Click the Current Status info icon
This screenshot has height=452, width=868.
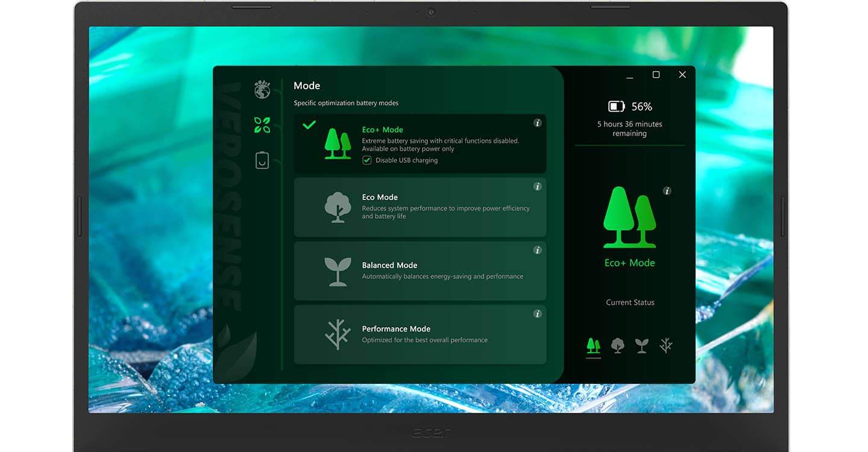pyautogui.click(x=667, y=191)
